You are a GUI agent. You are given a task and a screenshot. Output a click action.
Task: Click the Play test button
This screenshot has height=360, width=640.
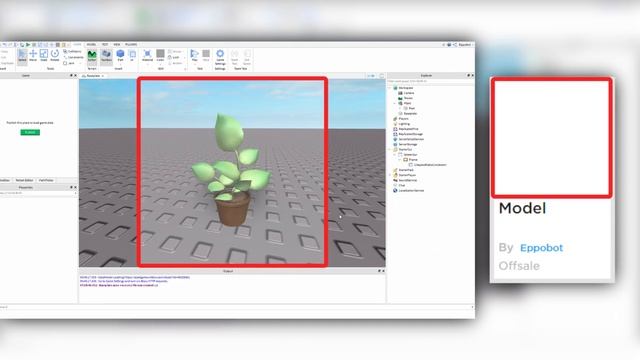coord(194,56)
